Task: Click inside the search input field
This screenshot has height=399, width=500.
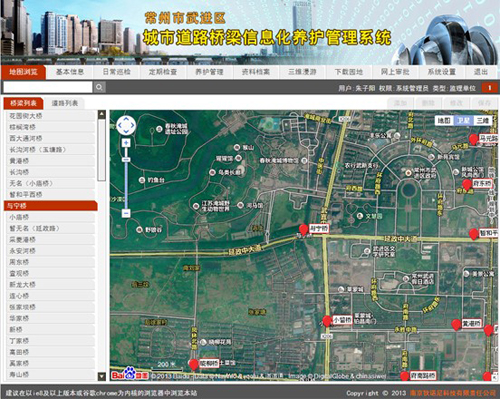Action: 48,87
